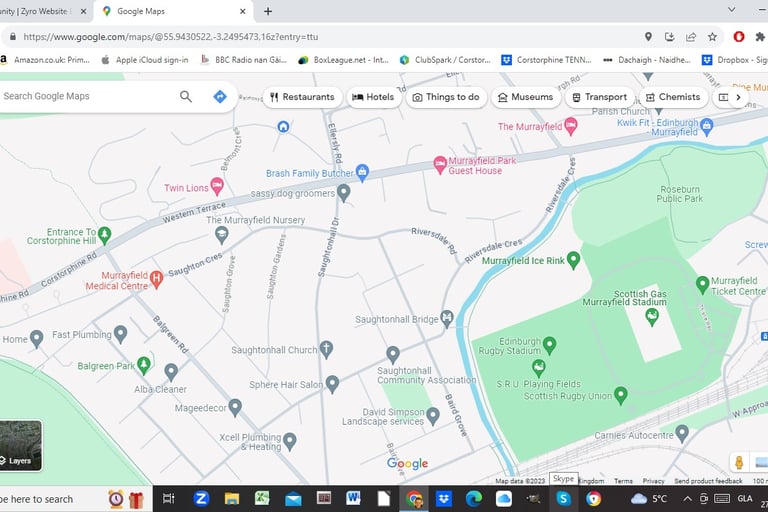The height and width of the screenshot is (512, 768).
Task: Select the Google Maps browser tab
Action: coord(174,11)
